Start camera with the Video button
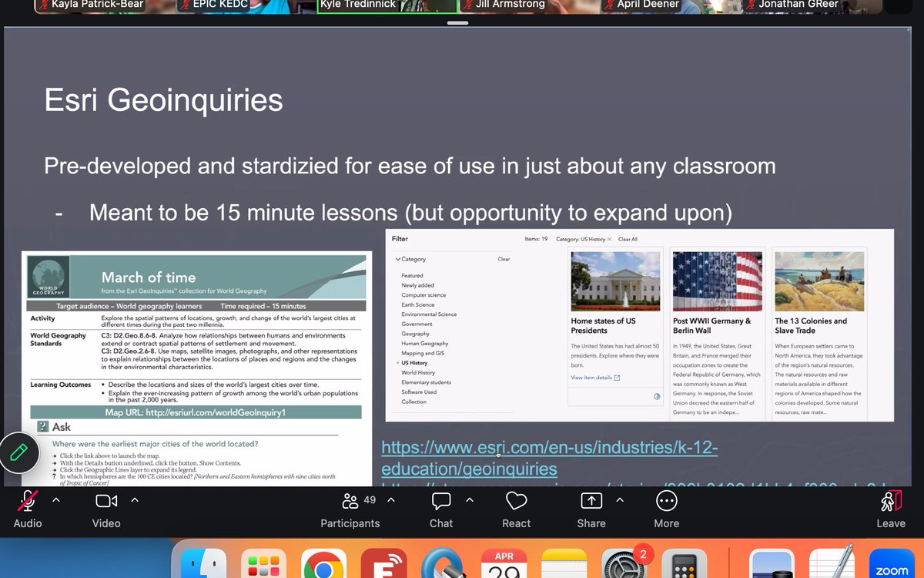 [x=106, y=501]
